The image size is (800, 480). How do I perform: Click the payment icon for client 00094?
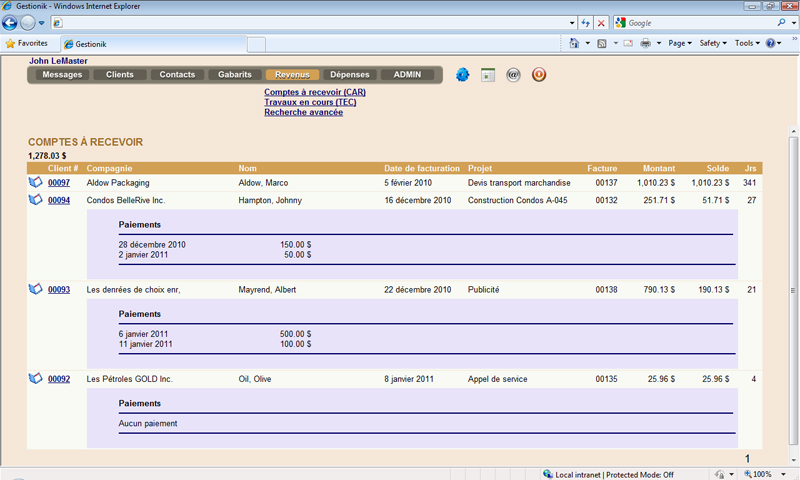[35, 199]
